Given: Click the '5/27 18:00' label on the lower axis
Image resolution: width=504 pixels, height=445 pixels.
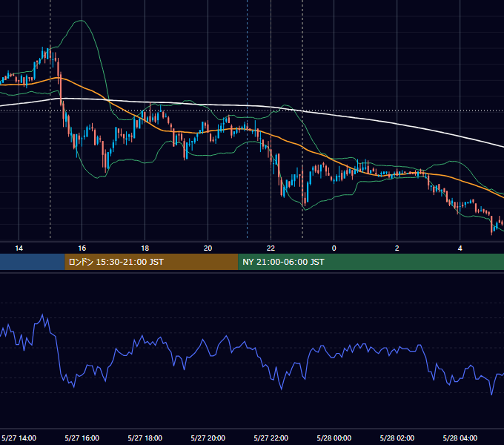Looking at the screenshot, I should [x=145, y=438].
